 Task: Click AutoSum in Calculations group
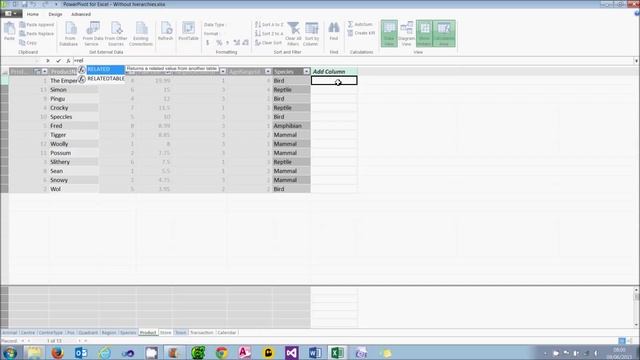click(x=360, y=24)
